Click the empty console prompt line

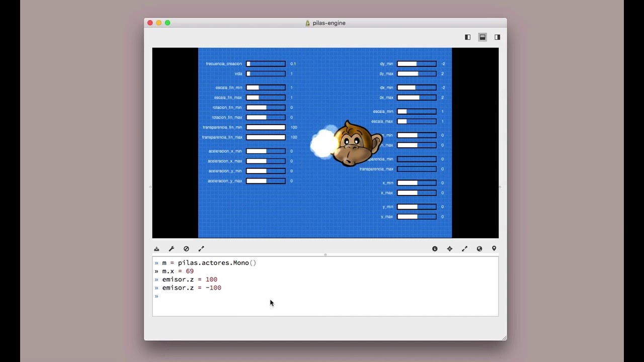pyautogui.click(x=325, y=296)
